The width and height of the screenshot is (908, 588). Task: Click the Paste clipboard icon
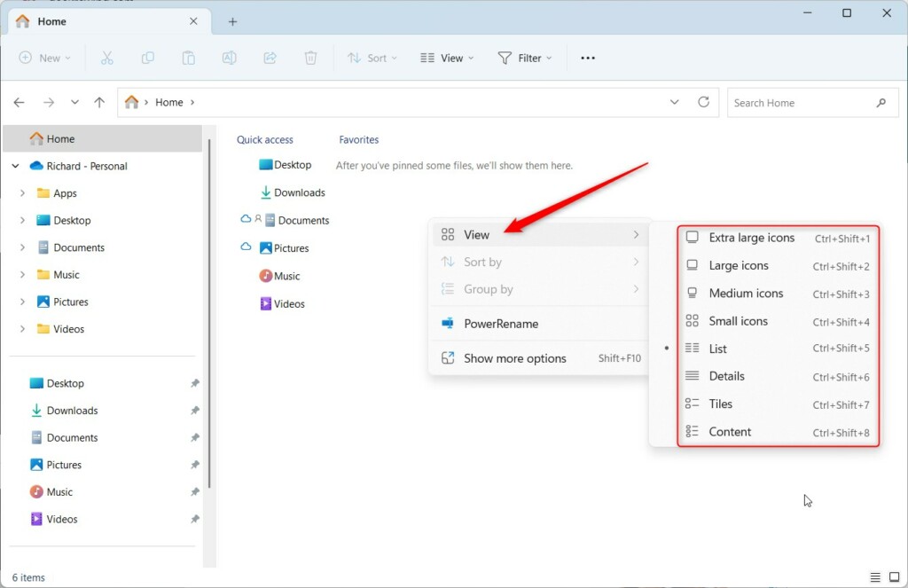tap(188, 58)
